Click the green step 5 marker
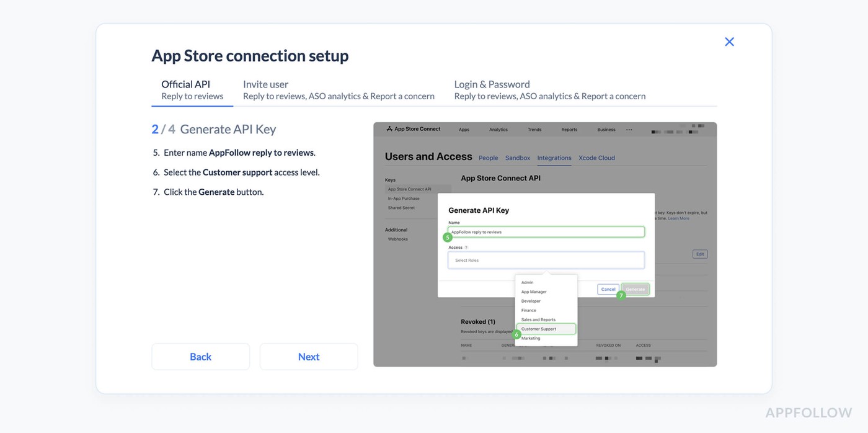The height and width of the screenshot is (433, 868). 448,237
